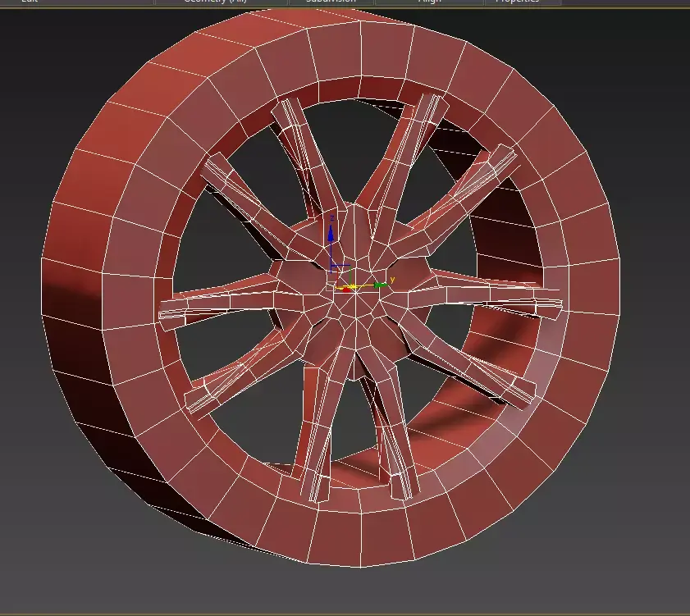
Task: Click the yellow axis handle of the gizmo
Action: 354,286
